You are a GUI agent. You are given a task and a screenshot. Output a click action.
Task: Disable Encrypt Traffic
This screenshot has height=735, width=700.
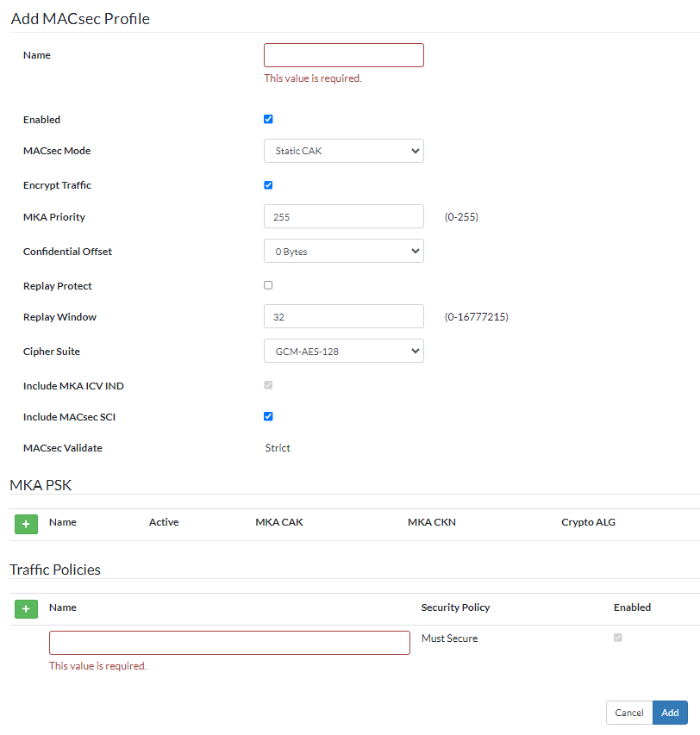(268, 184)
